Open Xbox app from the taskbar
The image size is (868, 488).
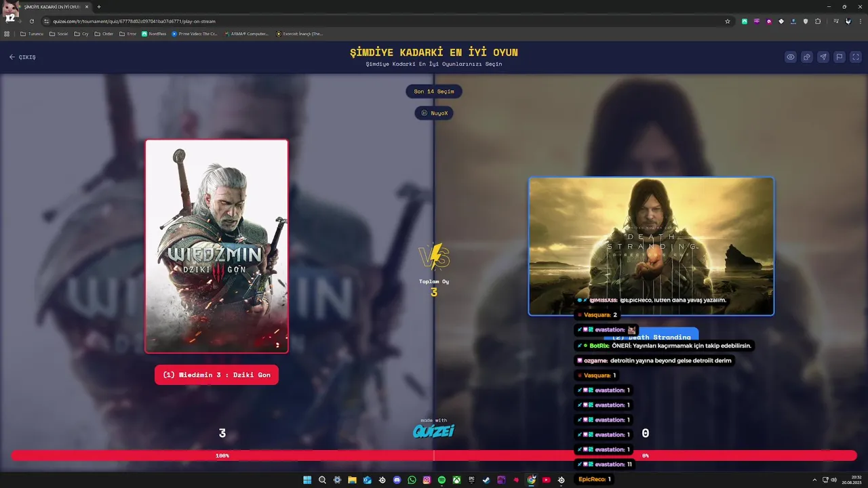456,480
